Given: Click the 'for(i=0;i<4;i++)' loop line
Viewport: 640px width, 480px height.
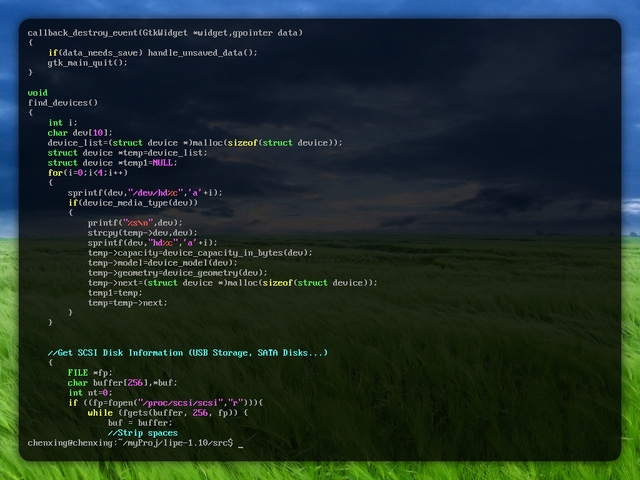Looking at the screenshot, I should (88, 173).
